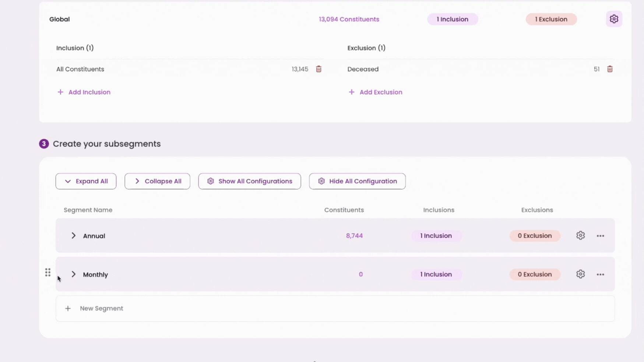Screen dimensions: 644x362
Task: Open the Annual 0 Exclusion badge
Action: (x=535, y=236)
